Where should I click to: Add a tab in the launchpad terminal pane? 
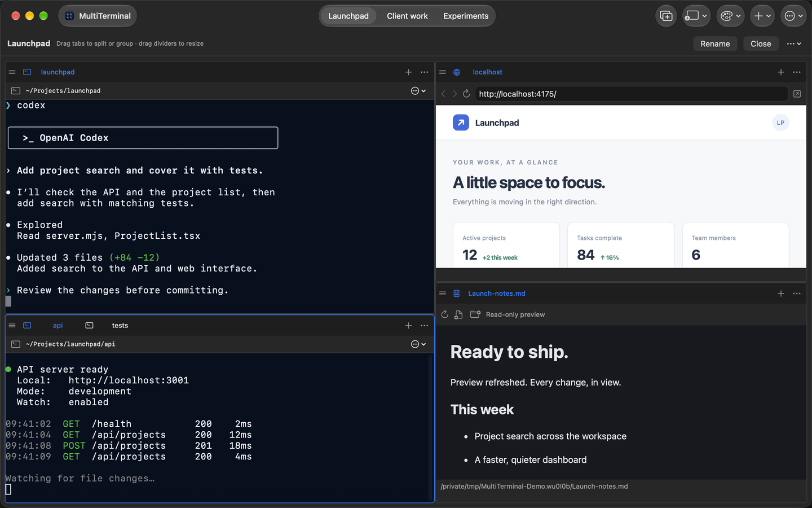pos(408,72)
